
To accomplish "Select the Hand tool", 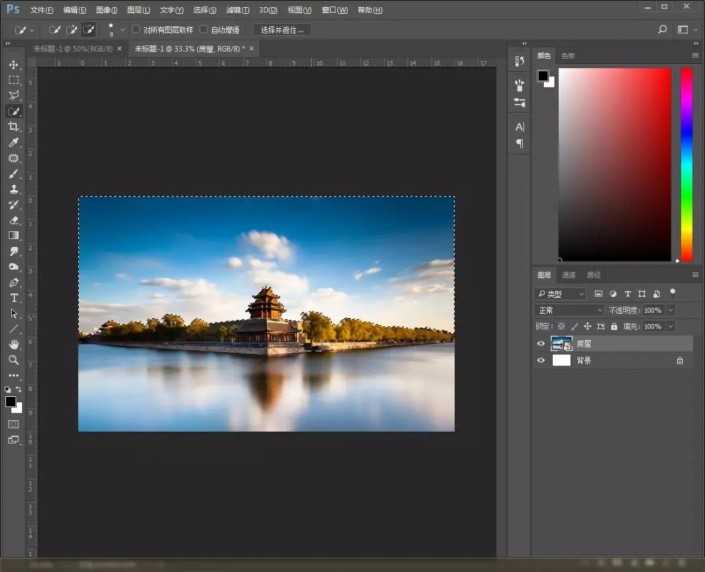I will 14,345.
